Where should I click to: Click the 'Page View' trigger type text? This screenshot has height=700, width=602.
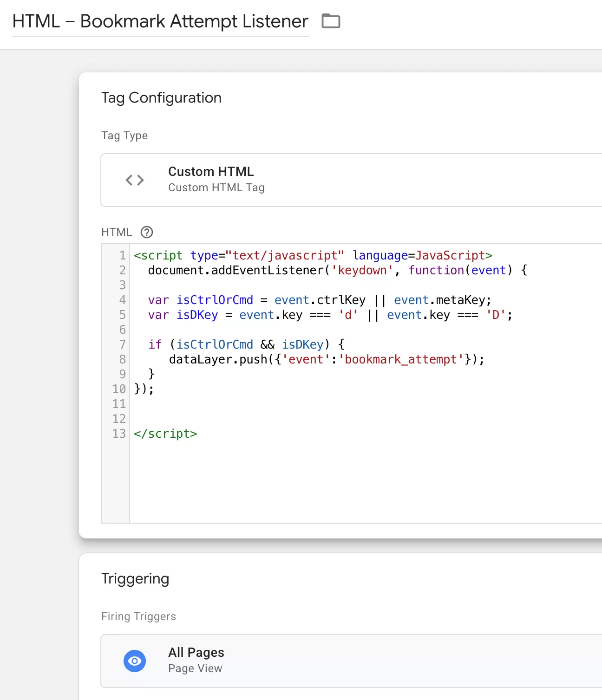[195, 668]
